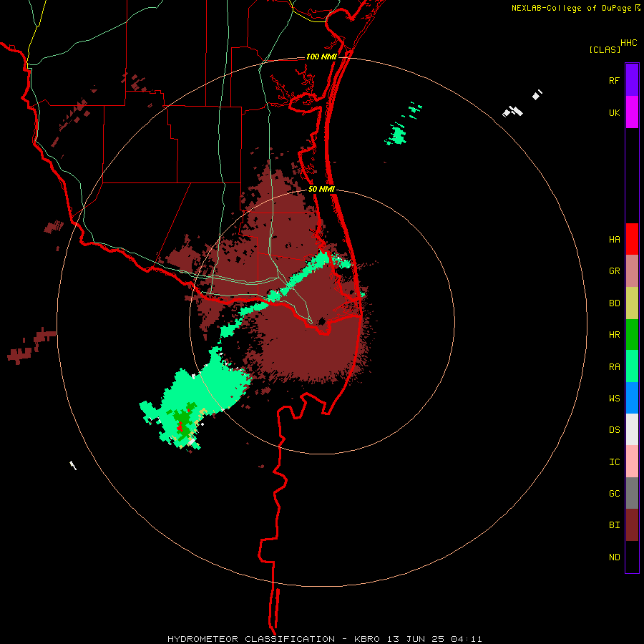Click the HA red legend swatch
Viewport: 644px width, 644px height.
pos(632,239)
